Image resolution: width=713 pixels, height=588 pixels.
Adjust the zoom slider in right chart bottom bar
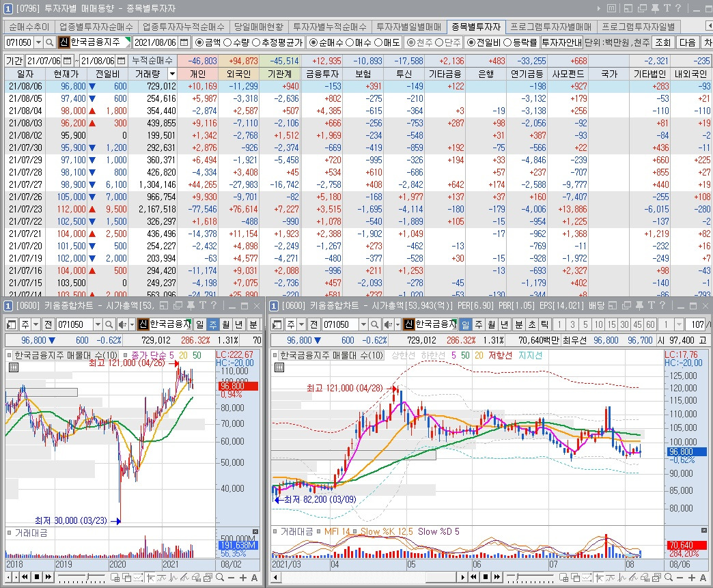coord(518,576)
